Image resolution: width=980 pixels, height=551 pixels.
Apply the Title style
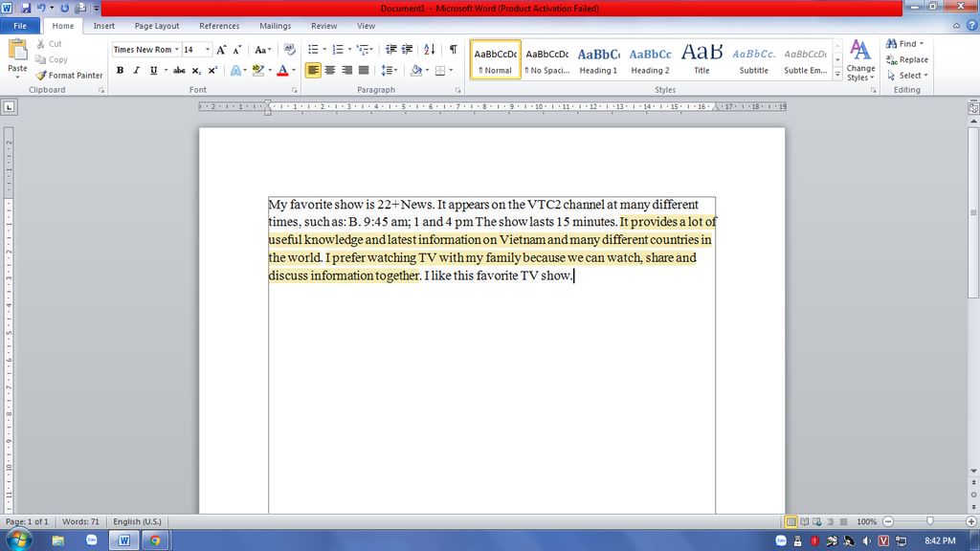[702, 60]
